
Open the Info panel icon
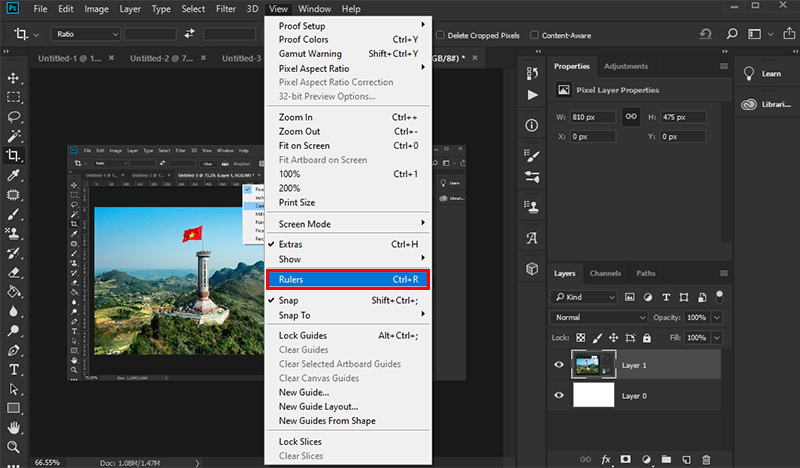(x=532, y=126)
